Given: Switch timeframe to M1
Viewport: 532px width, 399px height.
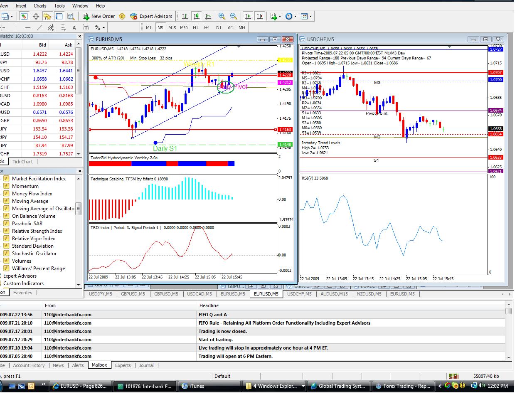Looking at the screenshot, I should point(149,27).
